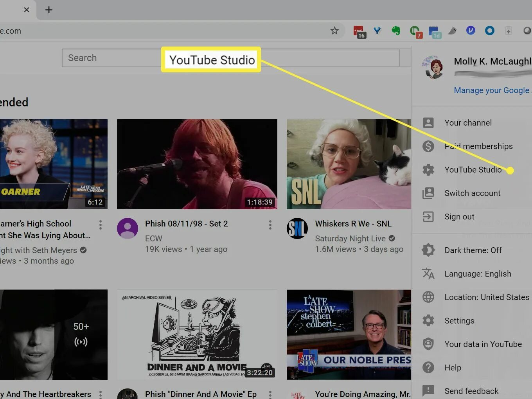Screen dimensions: 532x399
Task: Open Whiskers R We - SNL thumbnail
Action: point(349,164)
